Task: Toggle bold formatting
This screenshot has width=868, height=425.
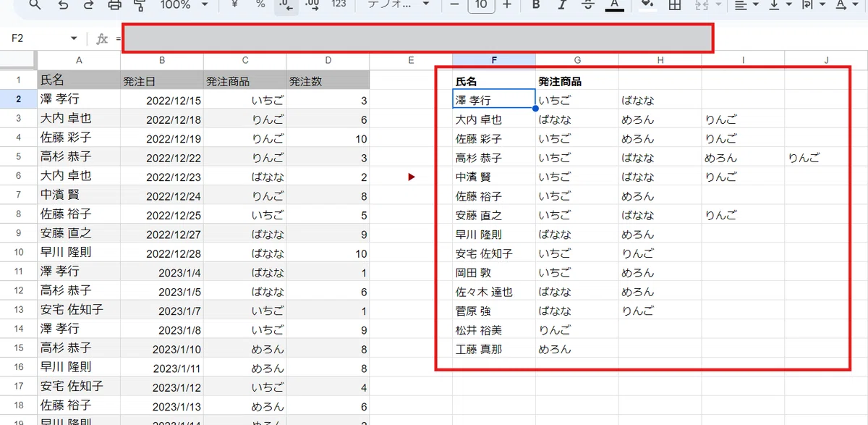Action: pos(536,4)
